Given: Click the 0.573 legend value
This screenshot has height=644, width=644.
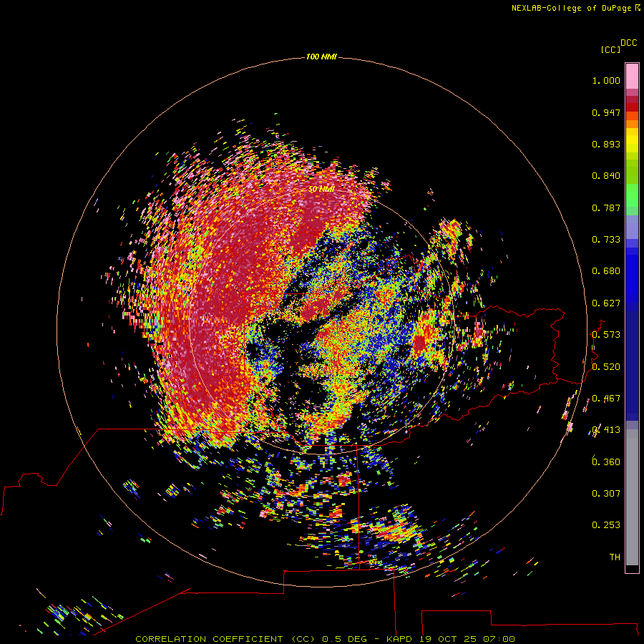Looking at the screenshot, I should [606, 335].
